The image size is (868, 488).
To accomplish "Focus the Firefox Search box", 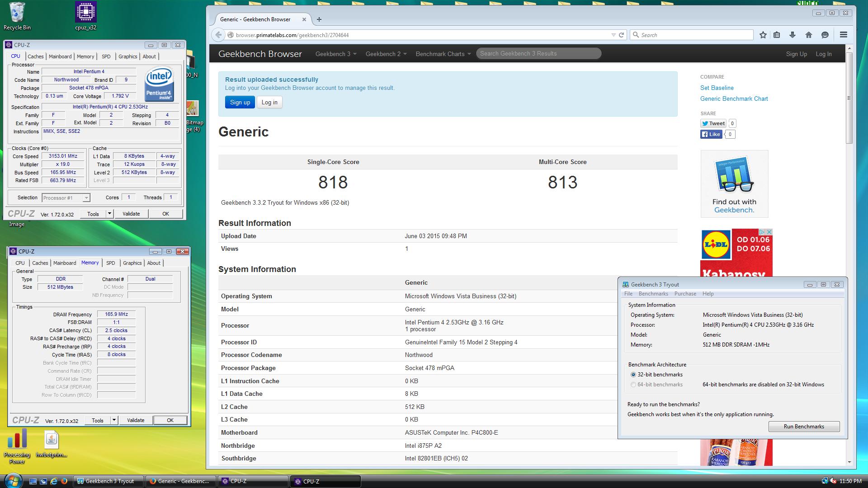I will [x=692, y=35].
